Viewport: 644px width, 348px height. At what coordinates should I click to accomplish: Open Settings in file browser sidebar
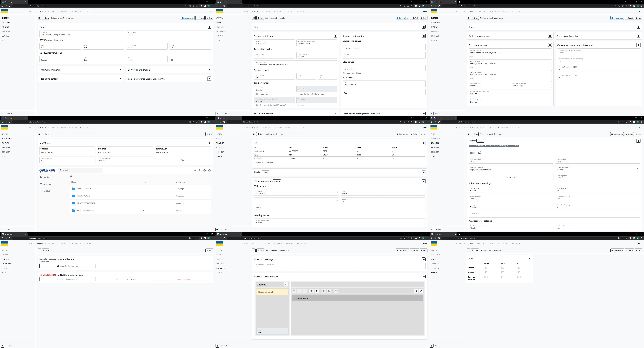[47, 184]
